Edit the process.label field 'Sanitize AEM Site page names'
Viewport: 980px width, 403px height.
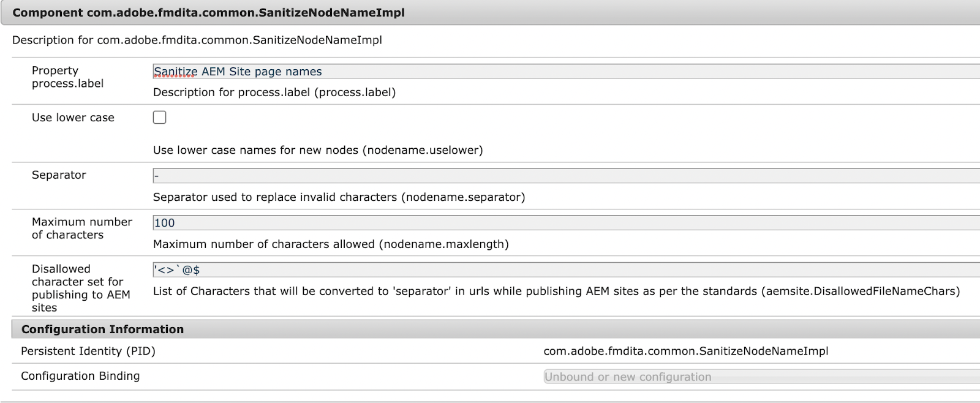pyautogui.click(x=567, y=71)
